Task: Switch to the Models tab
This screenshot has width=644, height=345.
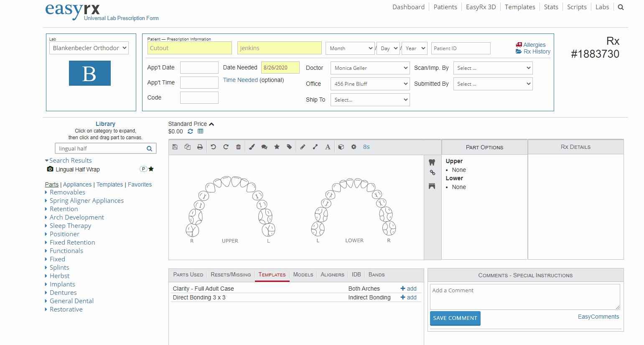Action: coord(303,274)
